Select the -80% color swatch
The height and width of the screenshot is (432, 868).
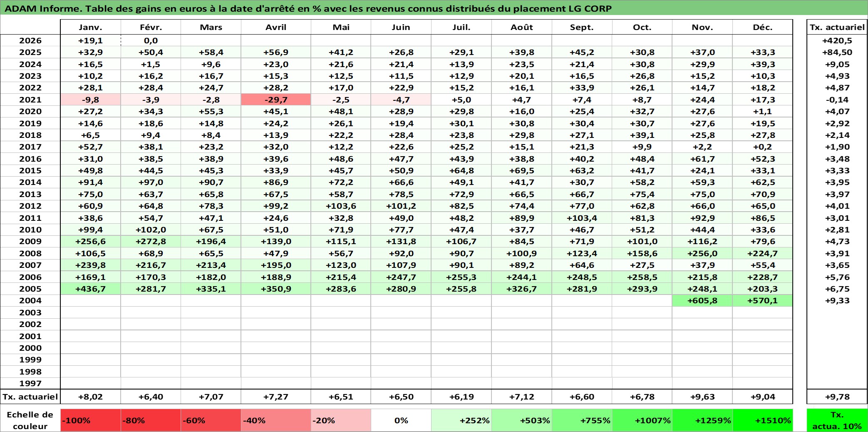coord(151,420)
